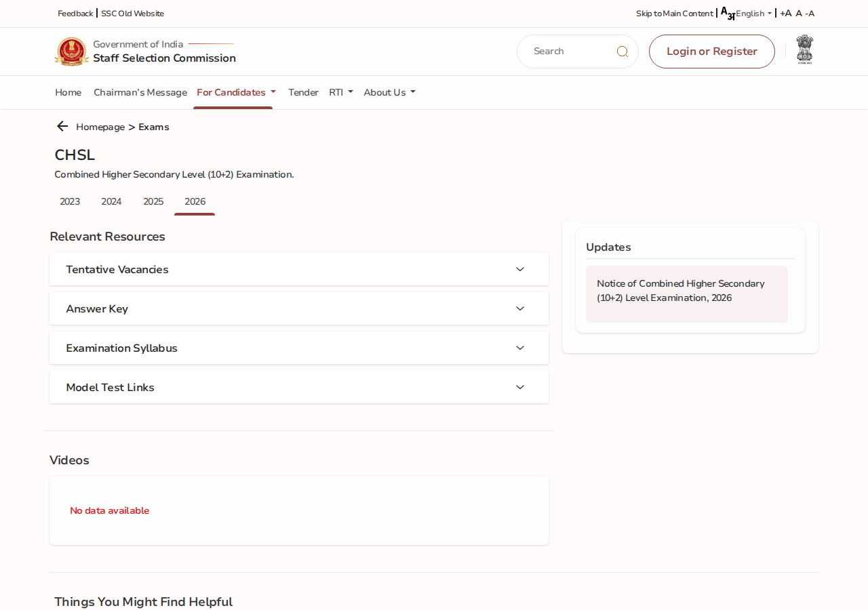
Task: Decrease font size with -A
Action: 810,14
